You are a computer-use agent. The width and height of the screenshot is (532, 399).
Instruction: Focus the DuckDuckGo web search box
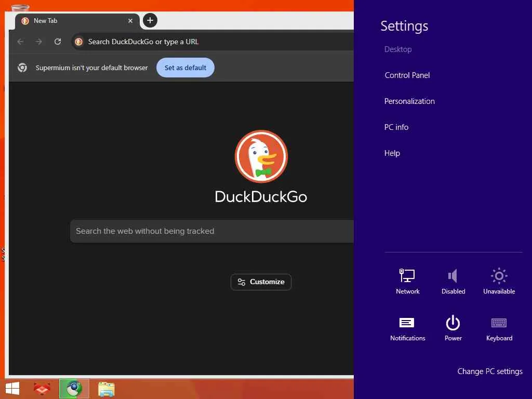pos(212,231)
